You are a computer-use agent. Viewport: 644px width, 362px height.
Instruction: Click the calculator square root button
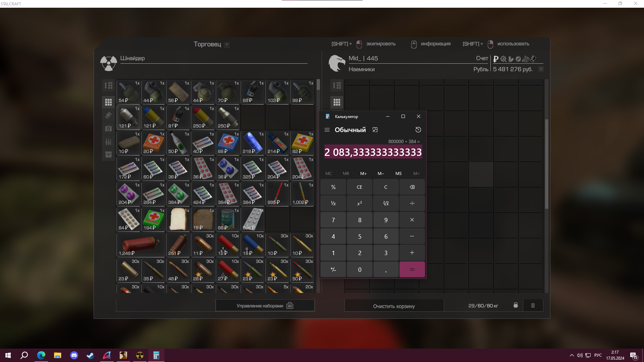(386, 203)
